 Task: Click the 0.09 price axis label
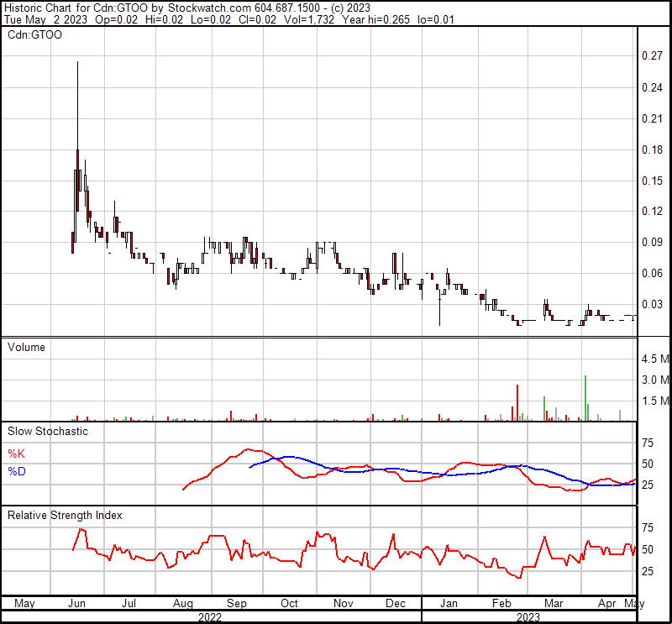652,242
